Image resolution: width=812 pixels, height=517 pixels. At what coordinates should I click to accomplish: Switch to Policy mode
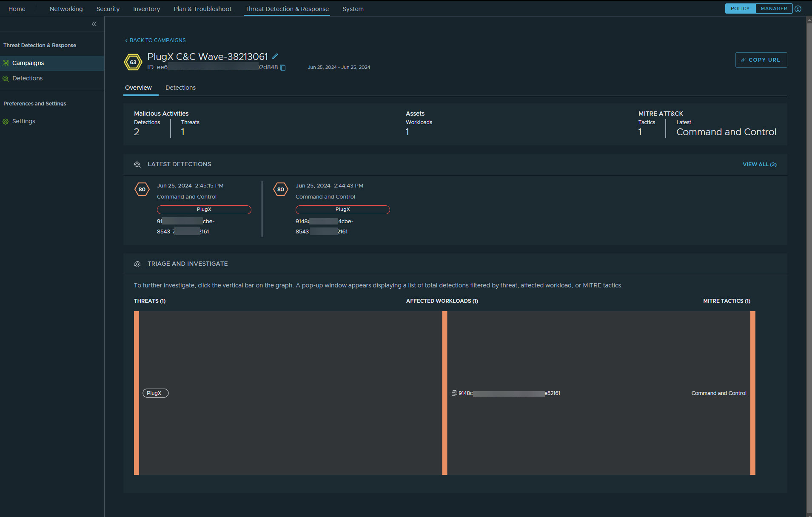click(740, 9)
